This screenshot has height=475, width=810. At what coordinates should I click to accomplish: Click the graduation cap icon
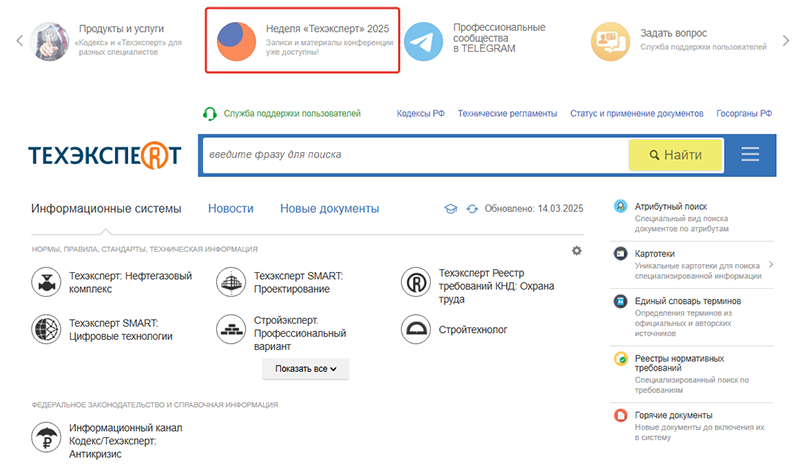click(x=450, y=209)
